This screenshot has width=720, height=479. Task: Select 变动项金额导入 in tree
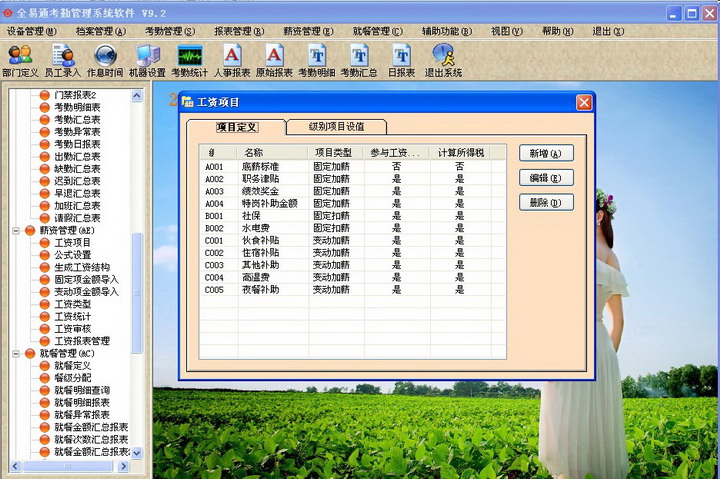point(86,292)
